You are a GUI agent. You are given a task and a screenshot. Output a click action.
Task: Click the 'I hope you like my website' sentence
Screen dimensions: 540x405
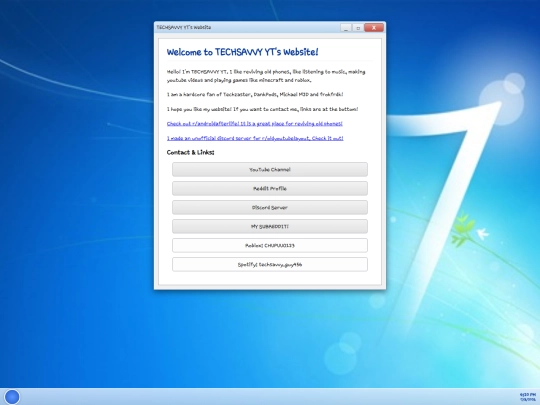[262, 109]
